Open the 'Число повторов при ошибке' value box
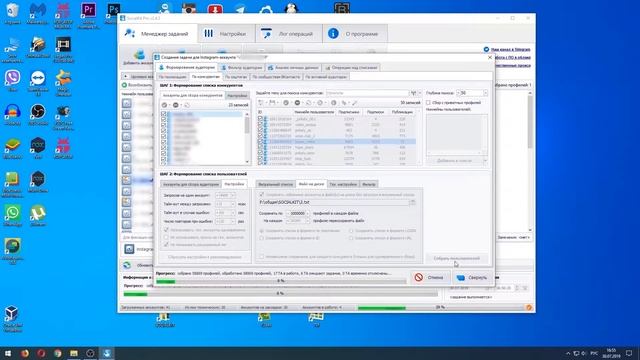640x360 pixels. coord(225,221)
